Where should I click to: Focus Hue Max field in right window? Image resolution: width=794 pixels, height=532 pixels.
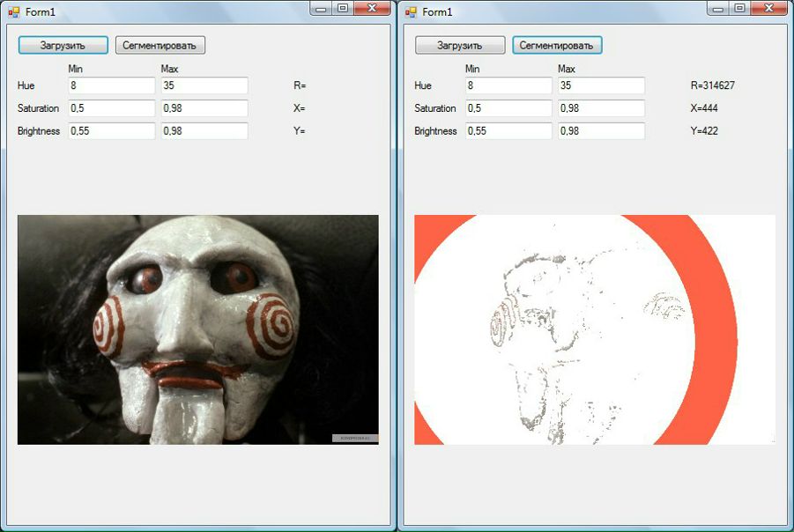(x=602, y=85)
